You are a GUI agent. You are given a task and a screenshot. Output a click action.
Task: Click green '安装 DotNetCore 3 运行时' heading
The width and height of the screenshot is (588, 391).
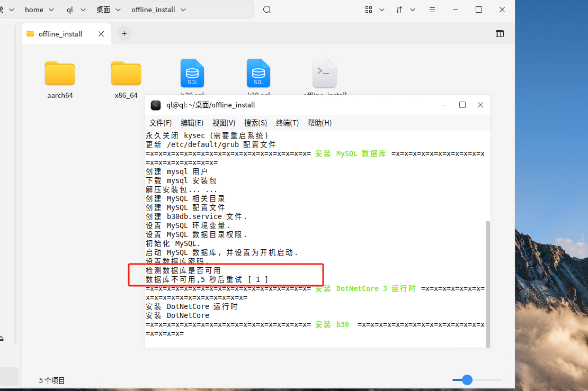[x=366, y=288]
